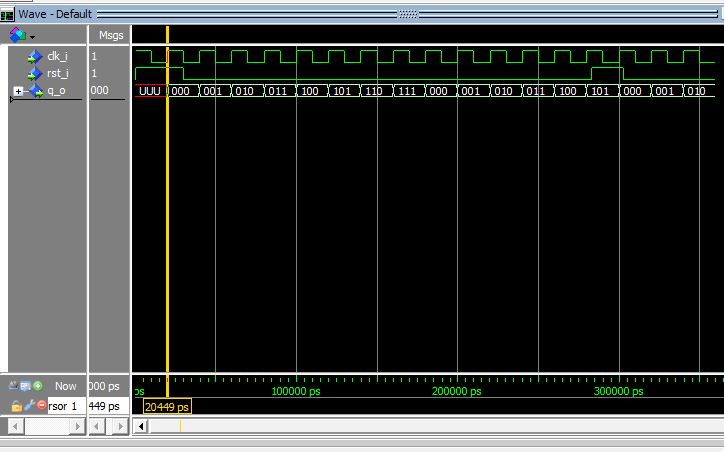Image resolution: width=724 pixels, height=452 pixels.
Task: Click the q_o value 000 in the Msgs column
Action: pyautogui.click(x=99, y=90)
